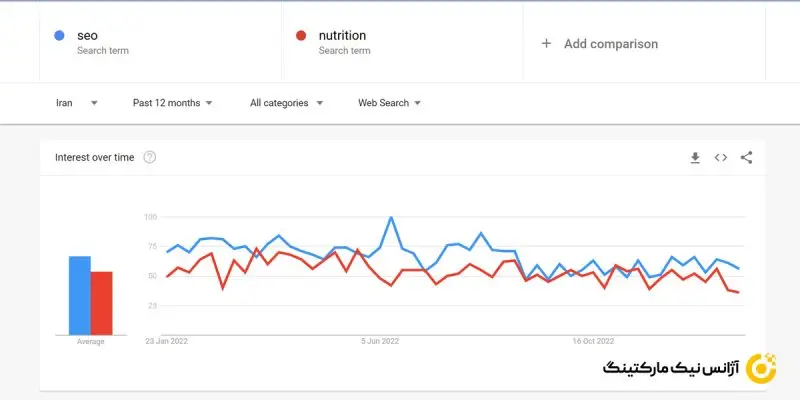Open help tooltip beside Interest over time
Viewport: 800px width, 400px height.
(x=150, y=157)
